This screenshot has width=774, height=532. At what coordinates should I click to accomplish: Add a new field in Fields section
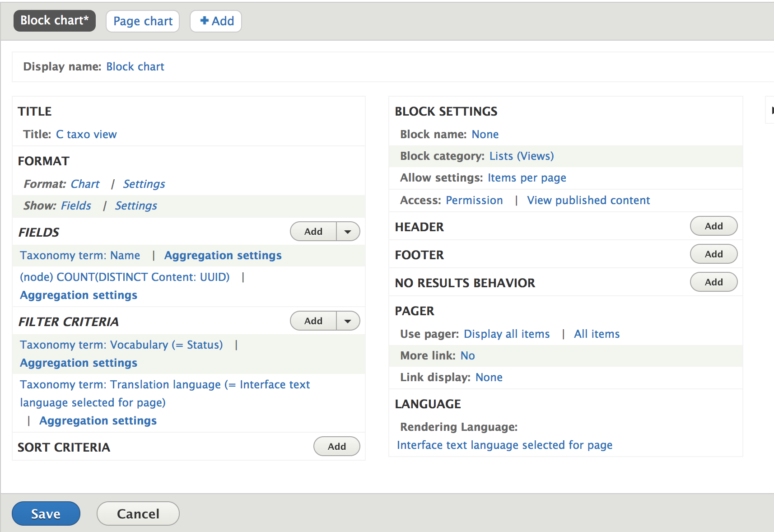[x=313, y=232]
